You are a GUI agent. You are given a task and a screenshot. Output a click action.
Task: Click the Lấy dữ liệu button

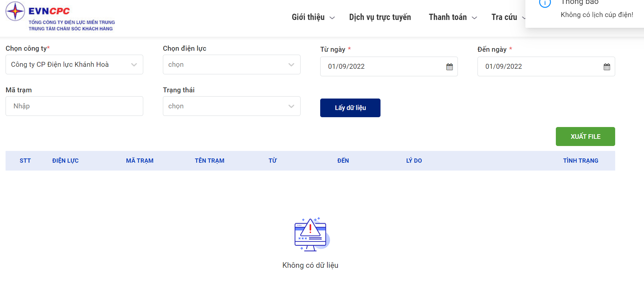pyautogui.click(x=350, y=108)
